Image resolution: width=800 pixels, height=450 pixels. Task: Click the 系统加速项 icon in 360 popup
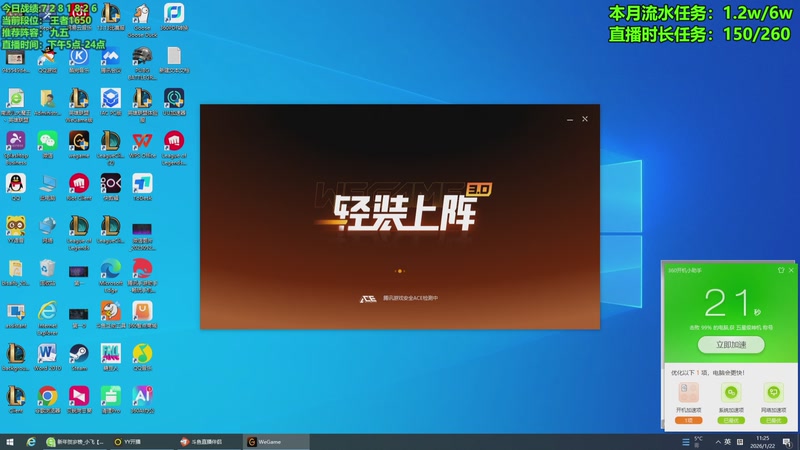point(731,393)
